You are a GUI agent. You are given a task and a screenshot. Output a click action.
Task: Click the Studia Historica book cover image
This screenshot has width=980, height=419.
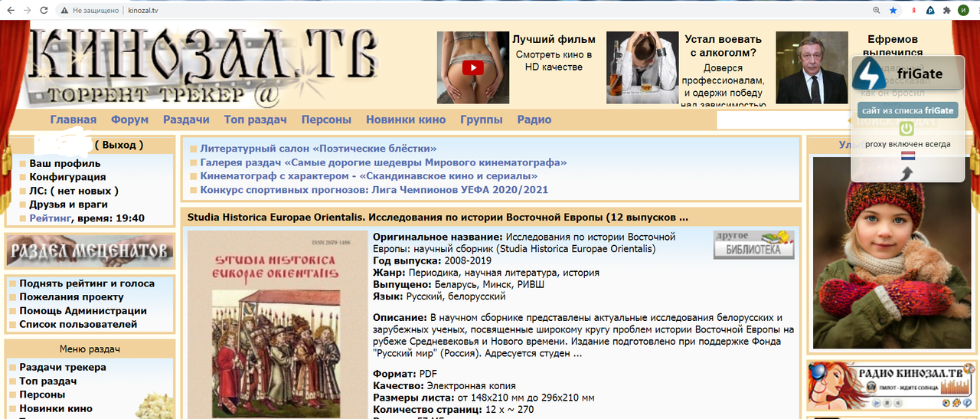pos(276,325)
